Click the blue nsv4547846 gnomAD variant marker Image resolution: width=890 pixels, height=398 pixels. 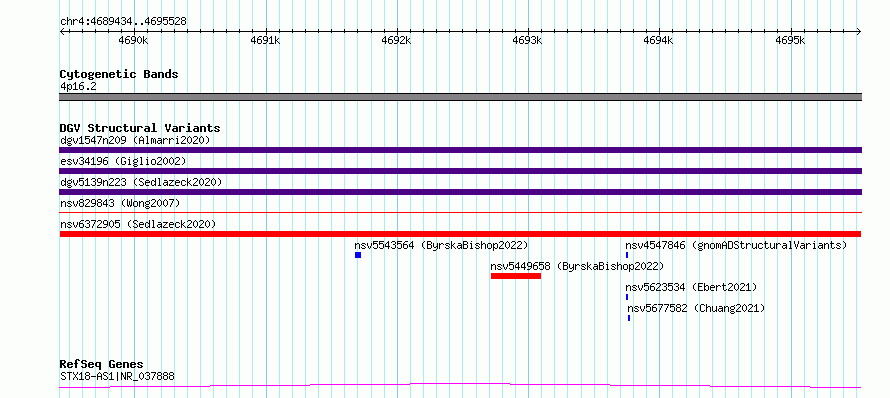tap(627, 255)
